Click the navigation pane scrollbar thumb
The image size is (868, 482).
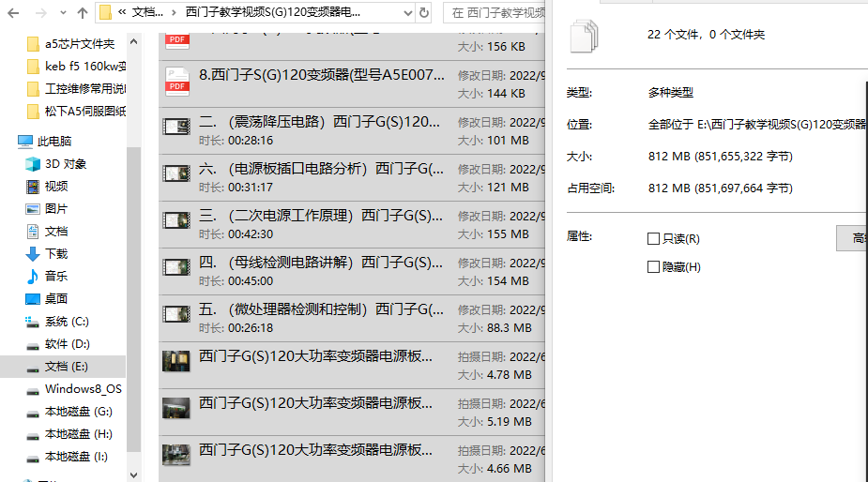(133, 299)
